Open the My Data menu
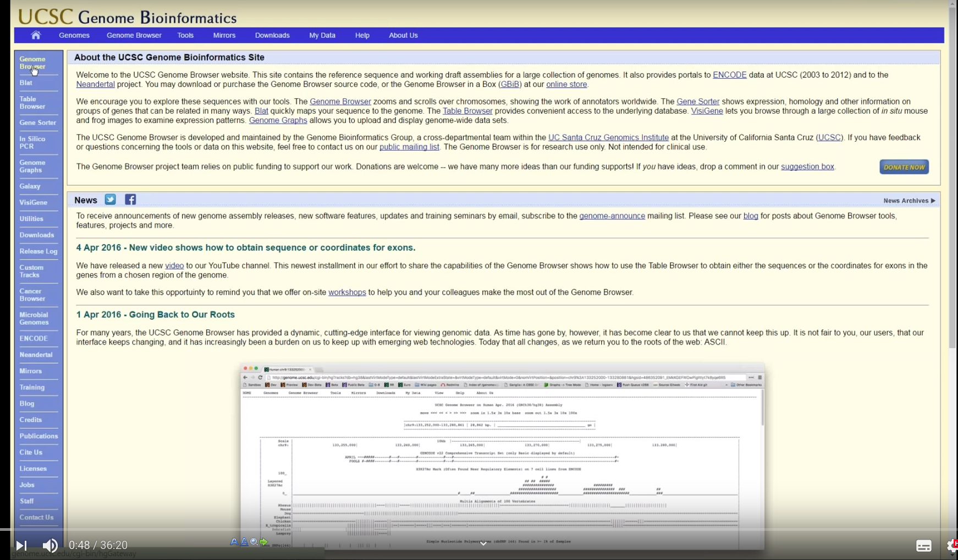 click(322, 35)
